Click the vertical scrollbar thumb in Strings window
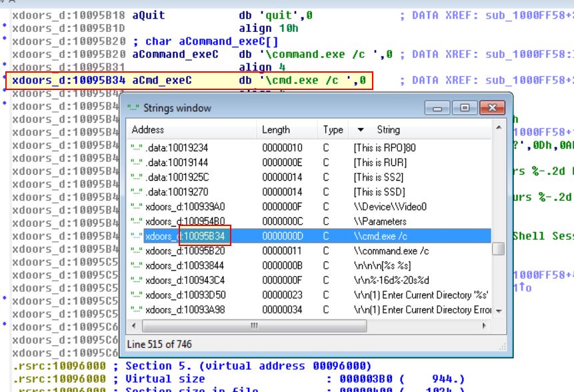This screenshot has width=574, height=392. tap(498, 249)
